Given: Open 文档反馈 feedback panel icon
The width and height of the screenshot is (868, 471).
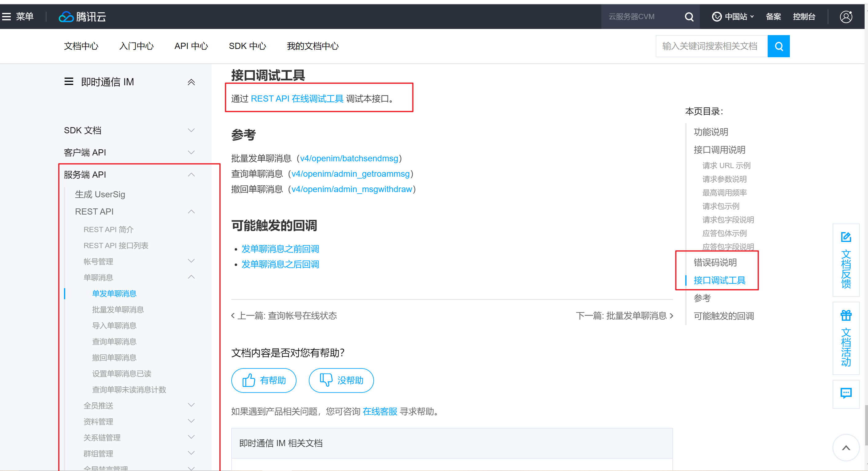Looking at the screenshot, I should click(846, 237).
